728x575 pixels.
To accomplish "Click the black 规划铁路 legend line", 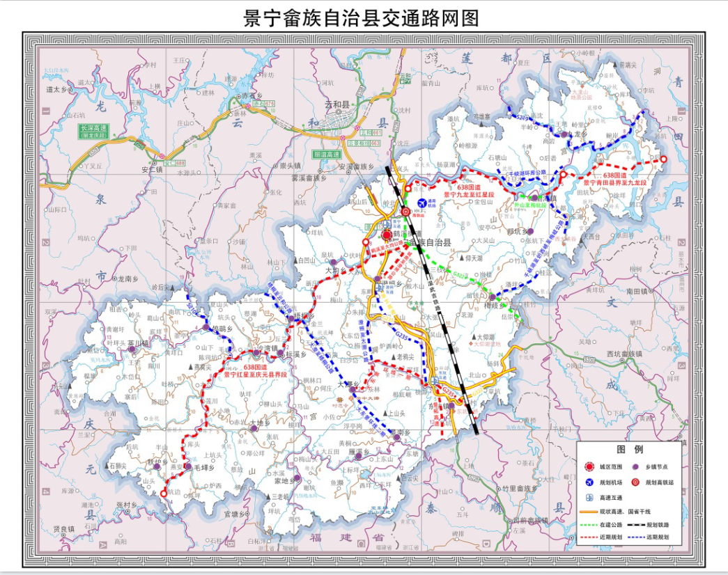I will point(637,524).
